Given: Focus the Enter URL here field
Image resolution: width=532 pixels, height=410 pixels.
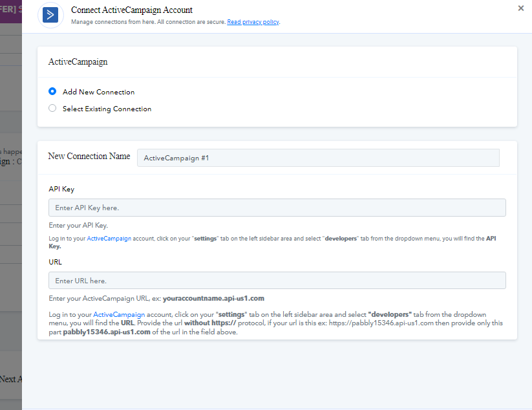Looking at the screenshot, I should (277, 281).
